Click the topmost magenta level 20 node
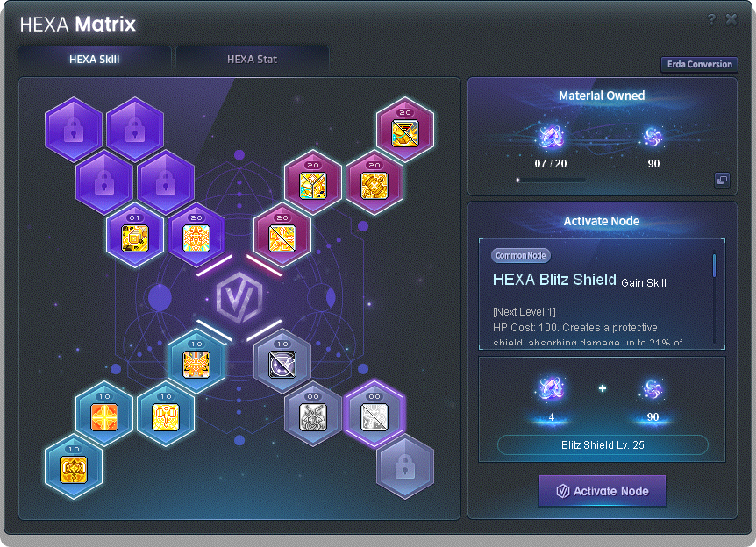 (405, 129)
